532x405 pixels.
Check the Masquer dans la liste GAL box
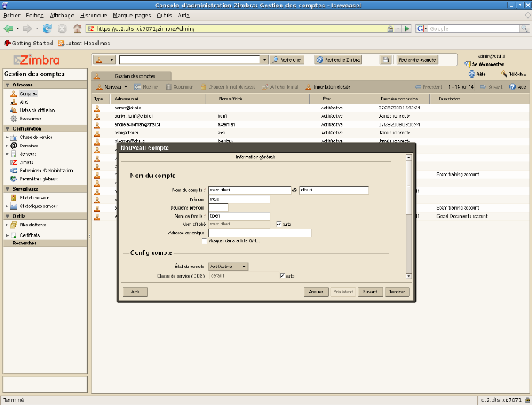[x=205, y=240]
